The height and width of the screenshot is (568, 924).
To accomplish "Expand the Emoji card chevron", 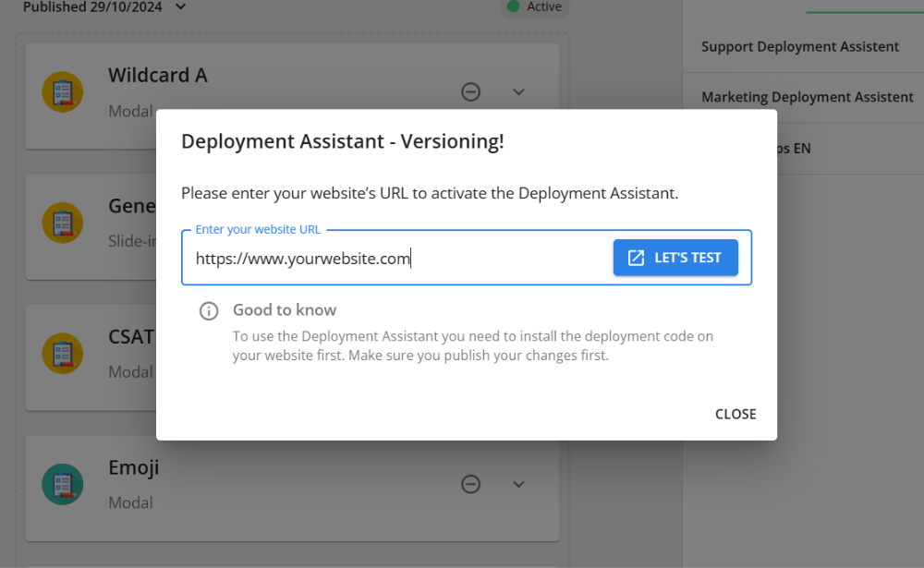I will point(518,484).
